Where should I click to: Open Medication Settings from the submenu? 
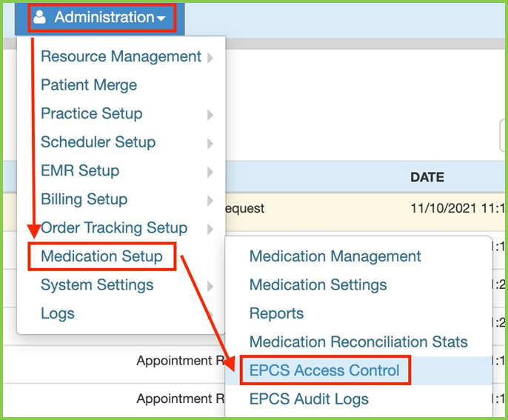318,284
